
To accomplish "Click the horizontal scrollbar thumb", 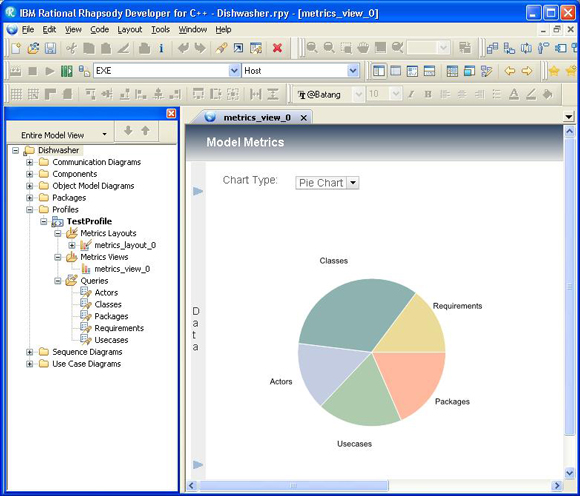I will 293,485.
